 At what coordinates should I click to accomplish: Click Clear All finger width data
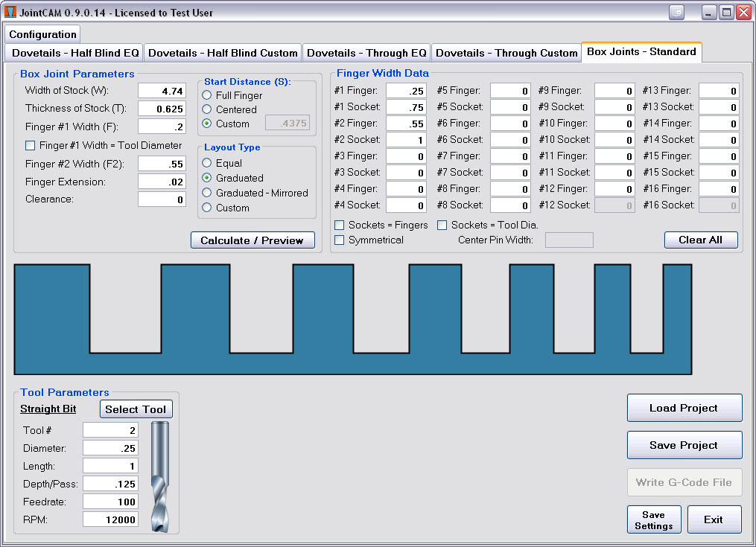click(x=701, y=240)
